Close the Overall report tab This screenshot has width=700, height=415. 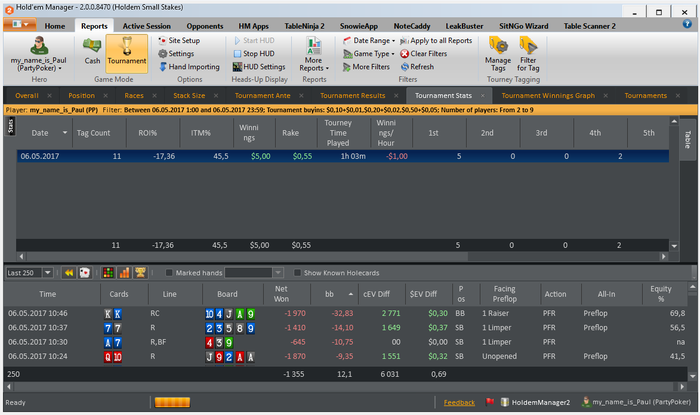point(50,95)
